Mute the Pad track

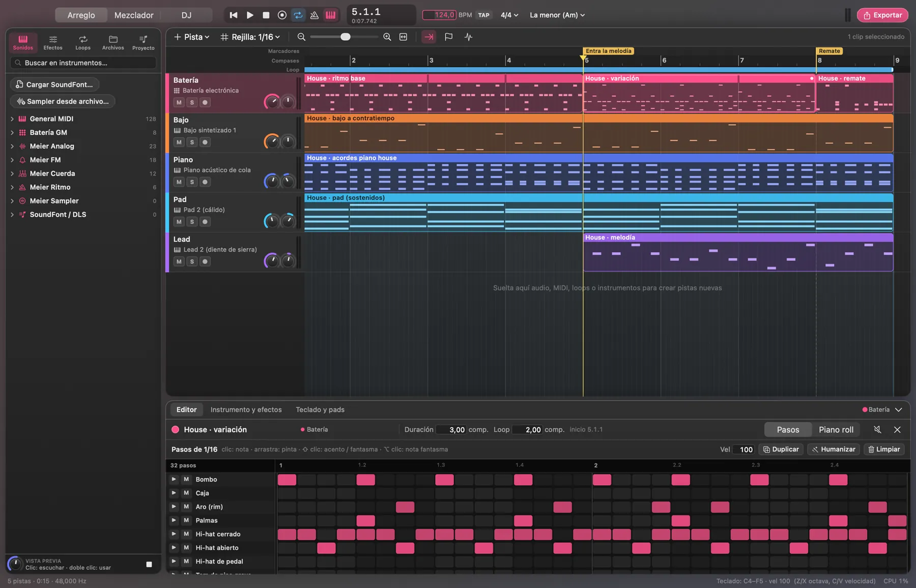pyautogui.click(x=179, y=222)
